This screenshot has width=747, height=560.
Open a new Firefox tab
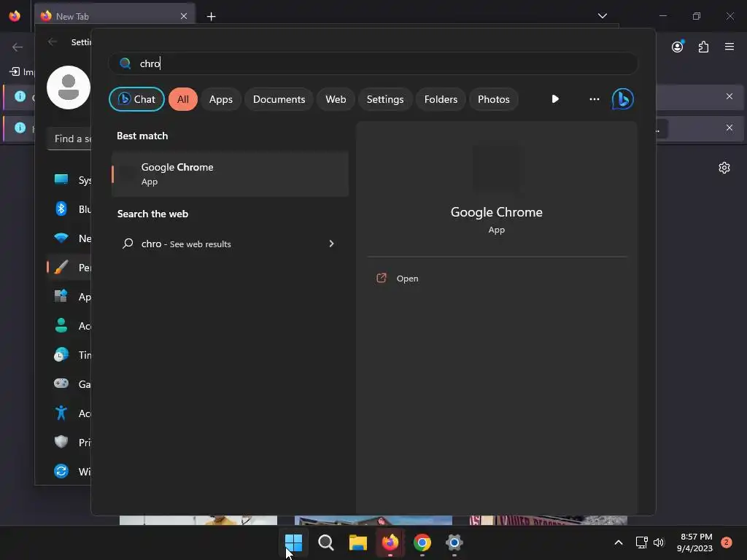(x=212, y=17)
